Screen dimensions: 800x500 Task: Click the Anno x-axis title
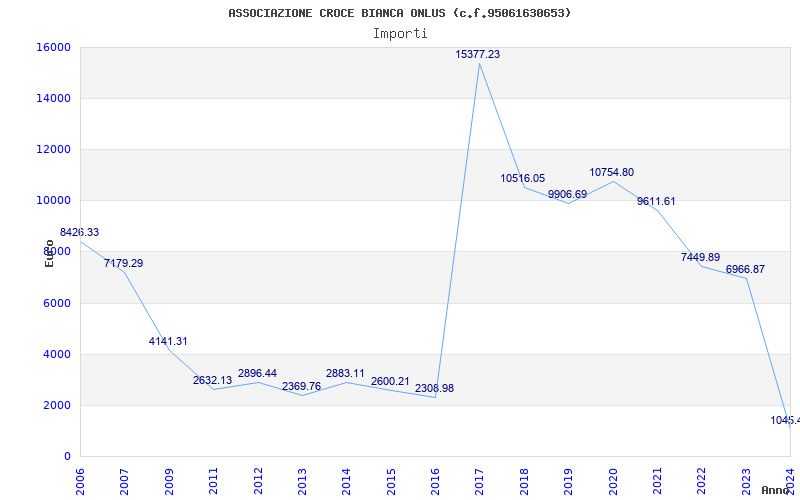775,490
